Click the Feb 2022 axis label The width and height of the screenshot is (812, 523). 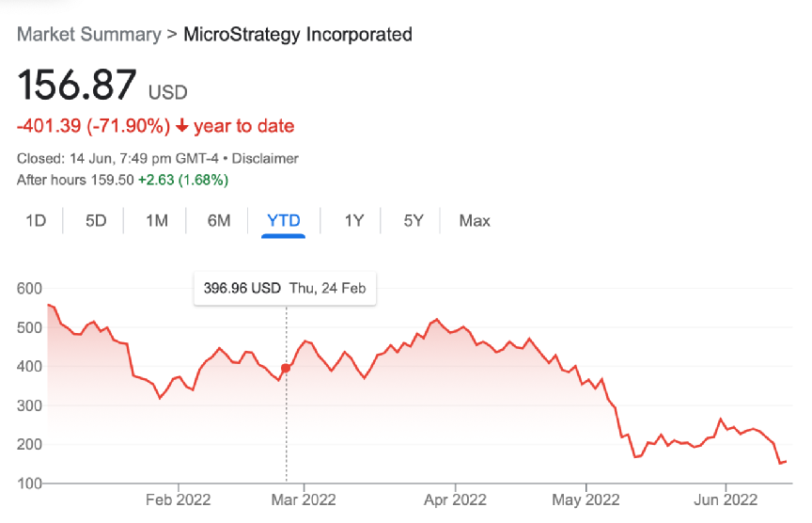(x=179, y=499)
